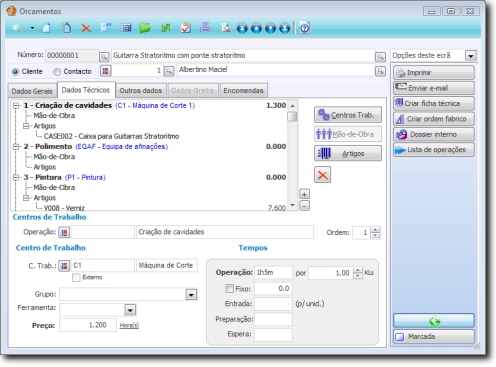
Task: Click the printer icon in toolbar
Action: 205,28
